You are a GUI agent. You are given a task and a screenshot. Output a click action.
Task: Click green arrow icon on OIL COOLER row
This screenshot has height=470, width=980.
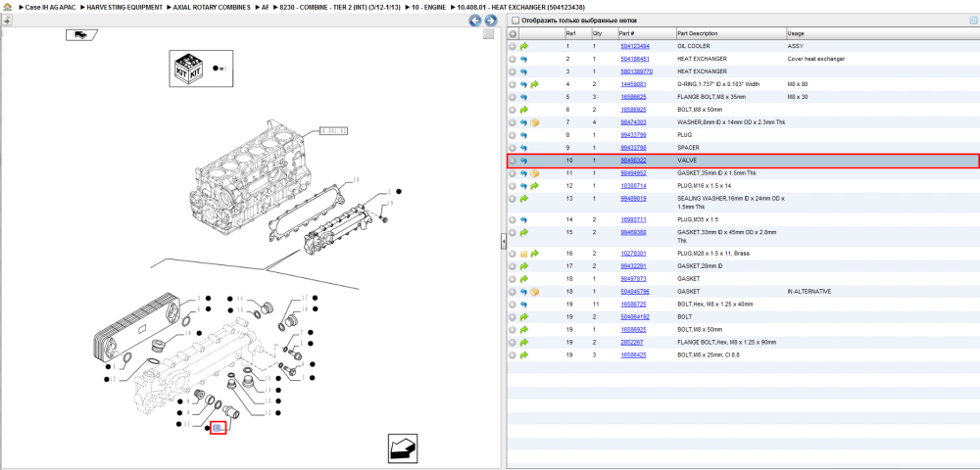tap(524, 46)
